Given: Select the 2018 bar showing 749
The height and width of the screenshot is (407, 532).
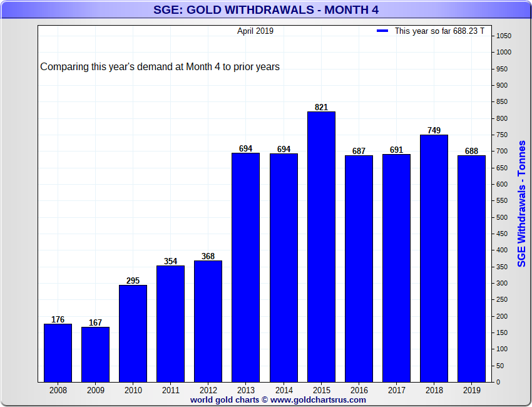Looking at the screenshot, I should [x=434, y=259].
